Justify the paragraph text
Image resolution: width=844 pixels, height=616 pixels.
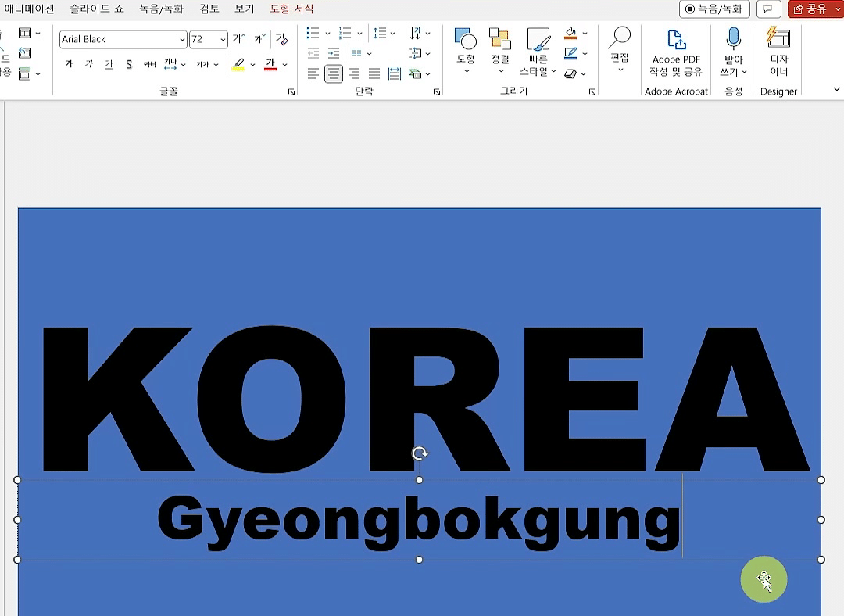[374, 73]
